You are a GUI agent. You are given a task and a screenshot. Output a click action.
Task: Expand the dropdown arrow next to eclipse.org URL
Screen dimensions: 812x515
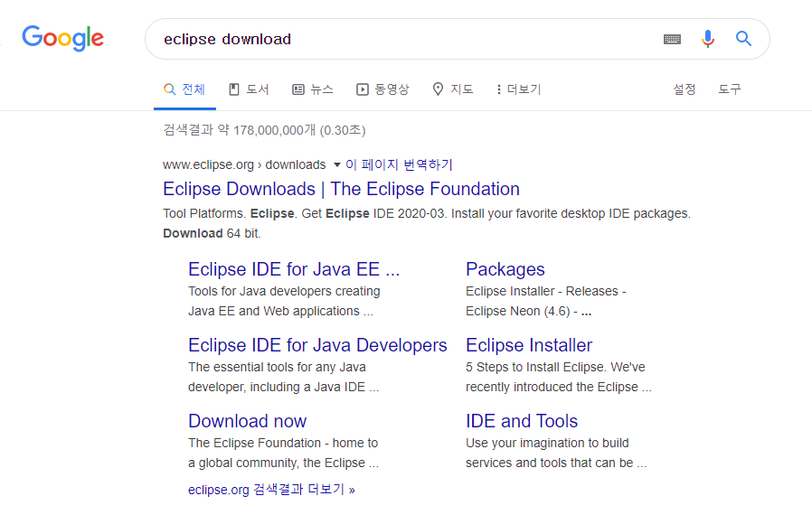coord(336,165)
